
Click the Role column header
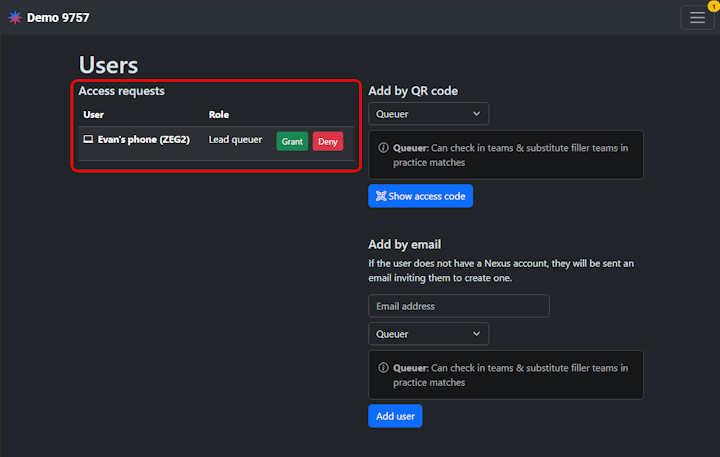[x=219, y=115]
